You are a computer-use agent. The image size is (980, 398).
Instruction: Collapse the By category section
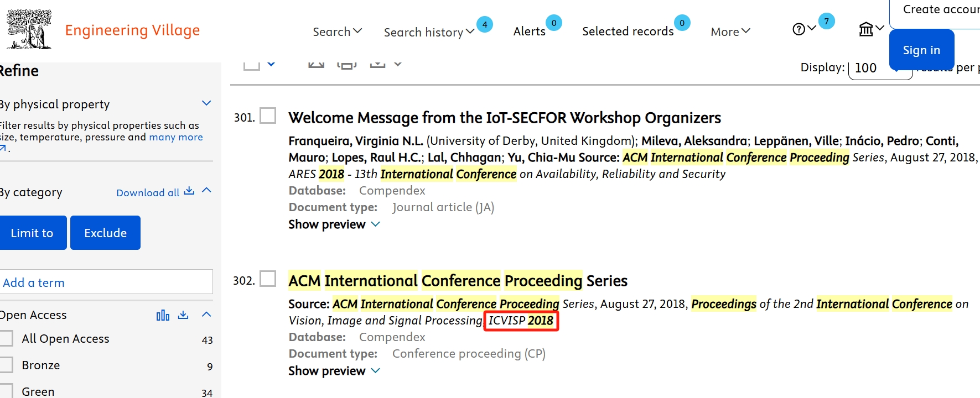coord(207,191)
